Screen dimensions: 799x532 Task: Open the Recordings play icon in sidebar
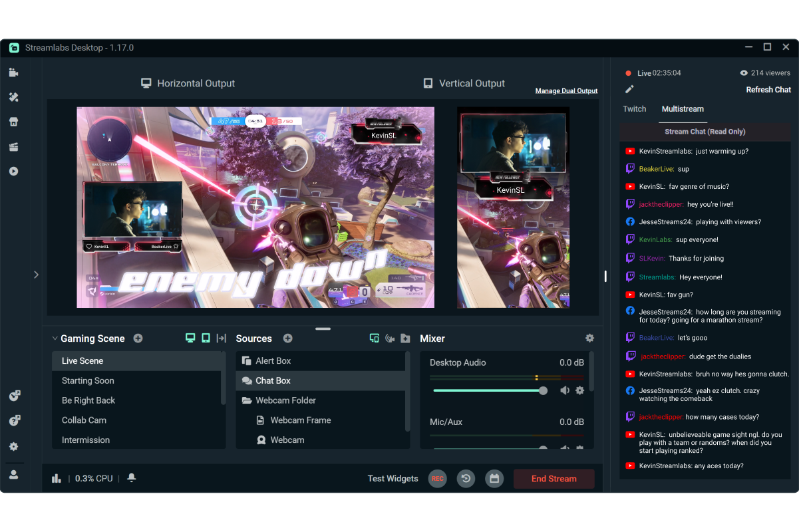point(13,171)
